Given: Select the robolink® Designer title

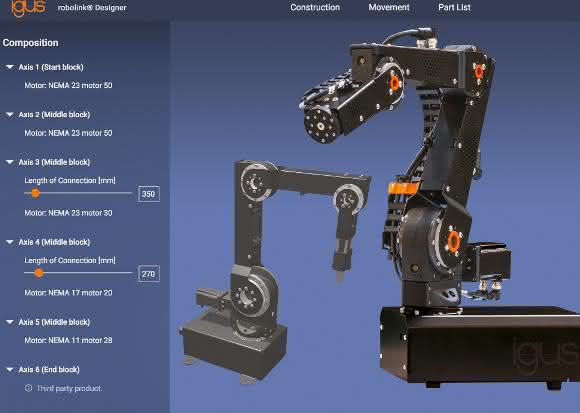Looking at the screenshot, I should point(92,8).
